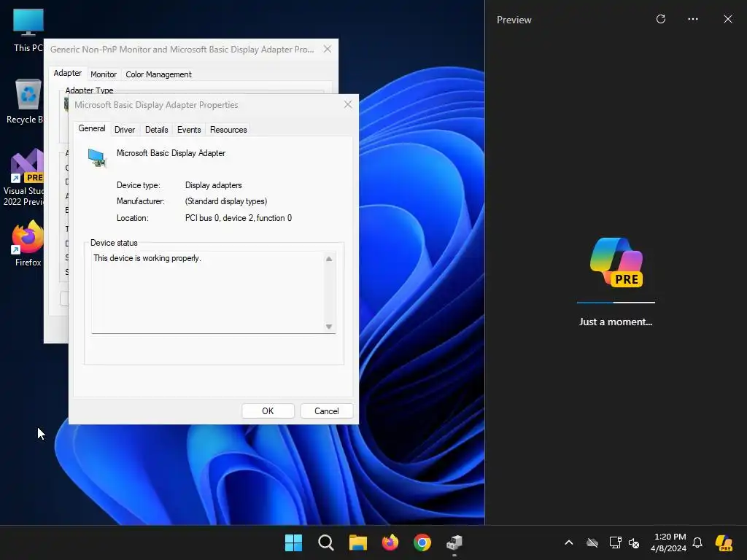
Task: Launch the Firefox desktop shortcut
Action: 28,243
